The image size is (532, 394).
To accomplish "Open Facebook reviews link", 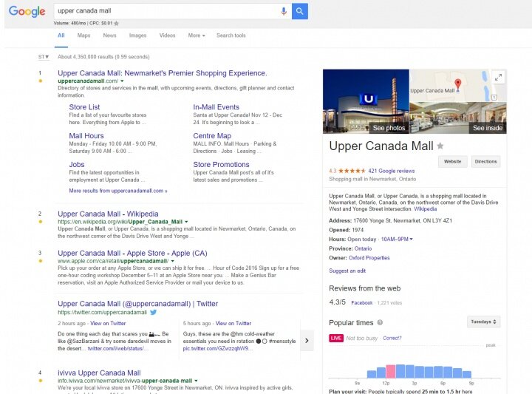I will coord(361,303).
